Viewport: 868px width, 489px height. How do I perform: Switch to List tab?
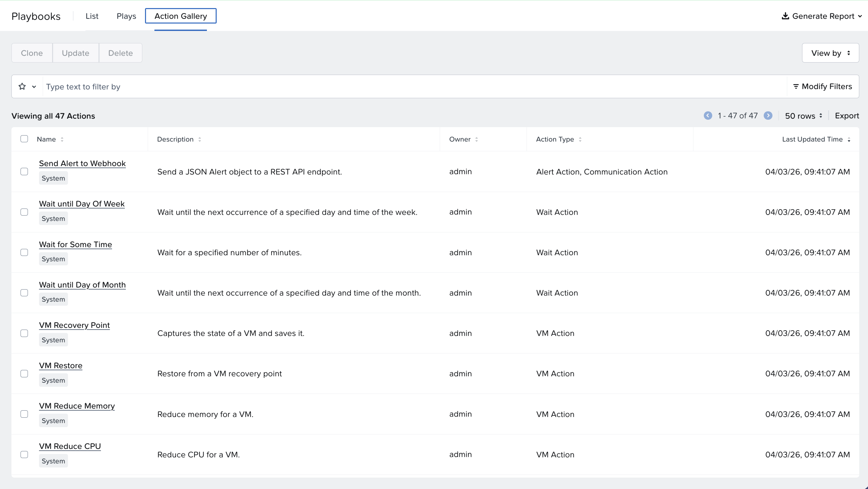click(92, 16)
